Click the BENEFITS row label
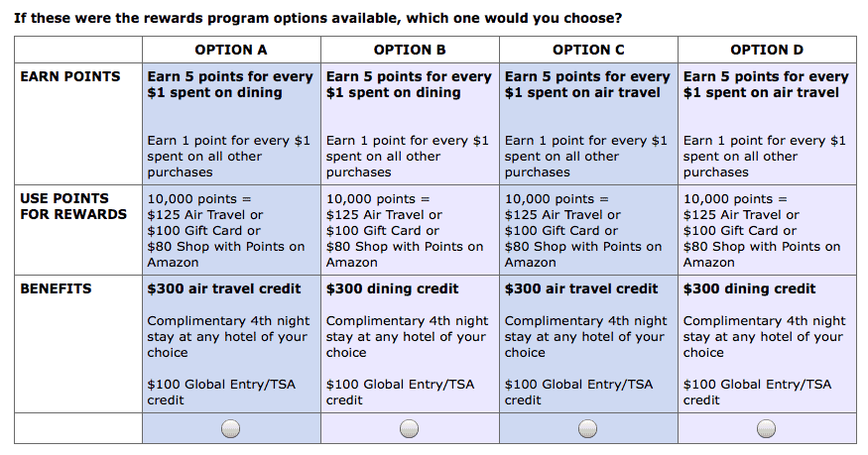868x455 pixels. [x=56, y=288]
